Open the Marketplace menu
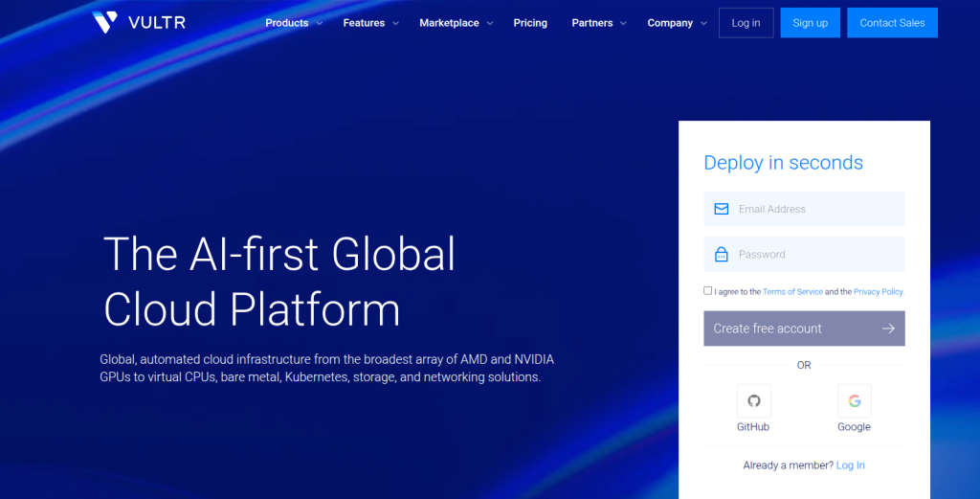This screenshot has height=499, width=980. 449,23
